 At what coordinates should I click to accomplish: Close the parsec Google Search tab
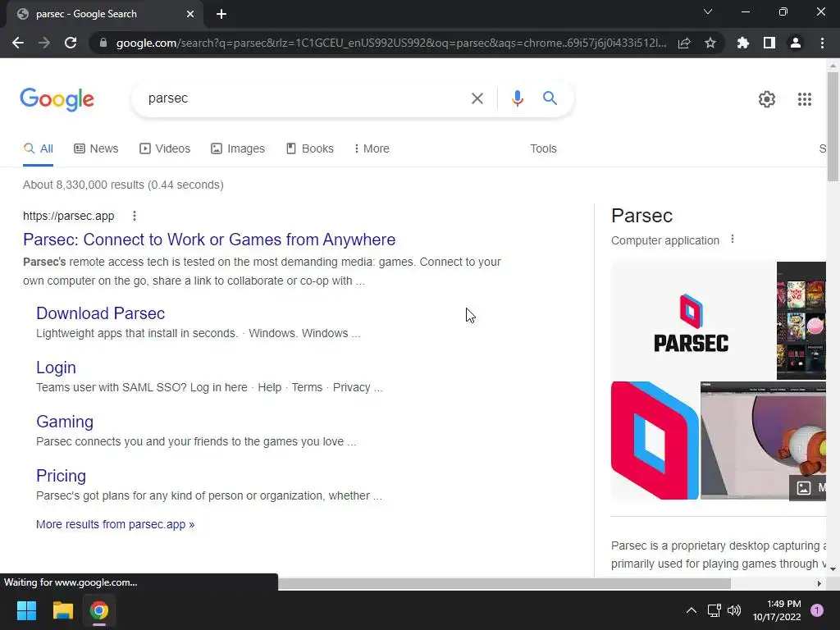(x=190, y=14)
